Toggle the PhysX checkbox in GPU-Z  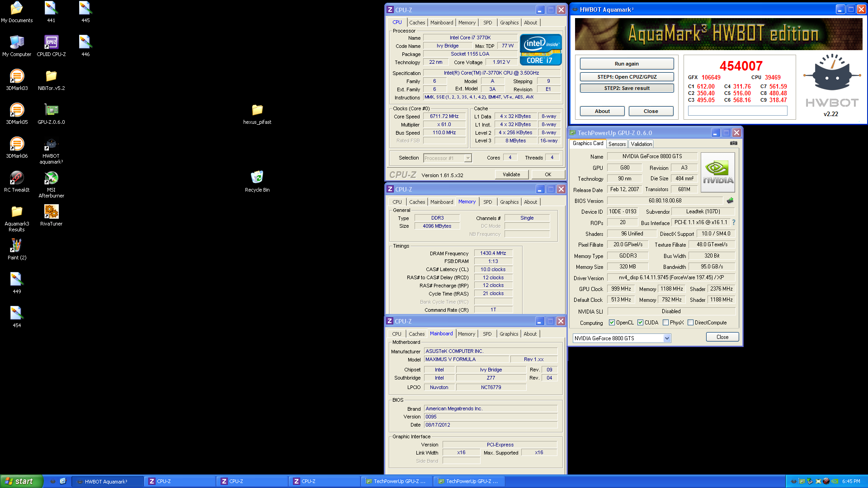pos(665,323)
